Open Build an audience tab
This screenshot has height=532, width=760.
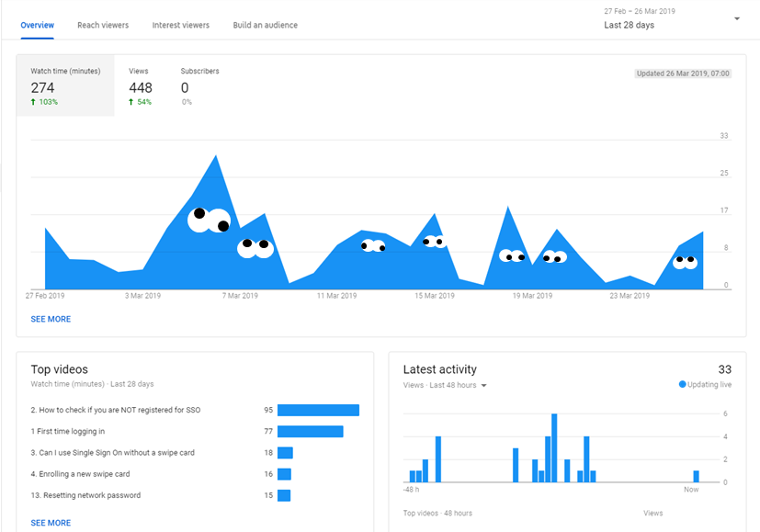[266, 25]
